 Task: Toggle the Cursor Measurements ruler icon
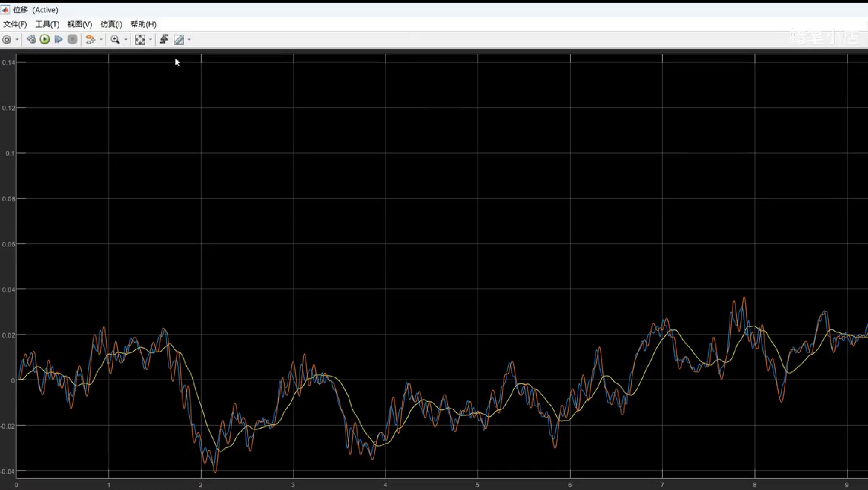[x=179, y=40]
